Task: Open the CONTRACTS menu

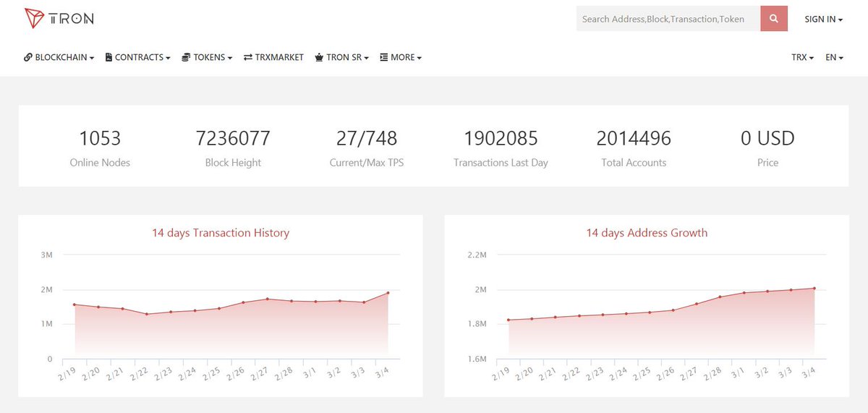Action: [138, 57]
